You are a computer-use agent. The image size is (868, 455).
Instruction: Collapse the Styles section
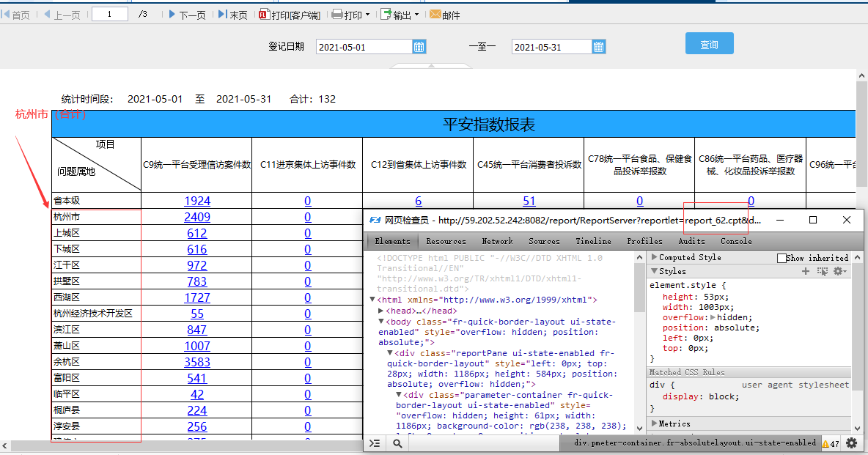655,271
